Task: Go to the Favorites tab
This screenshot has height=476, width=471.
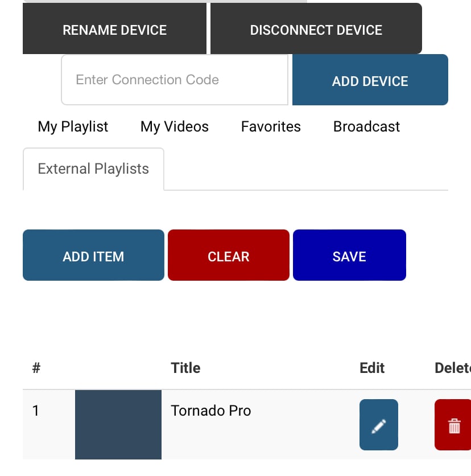Action: (271, 126)
